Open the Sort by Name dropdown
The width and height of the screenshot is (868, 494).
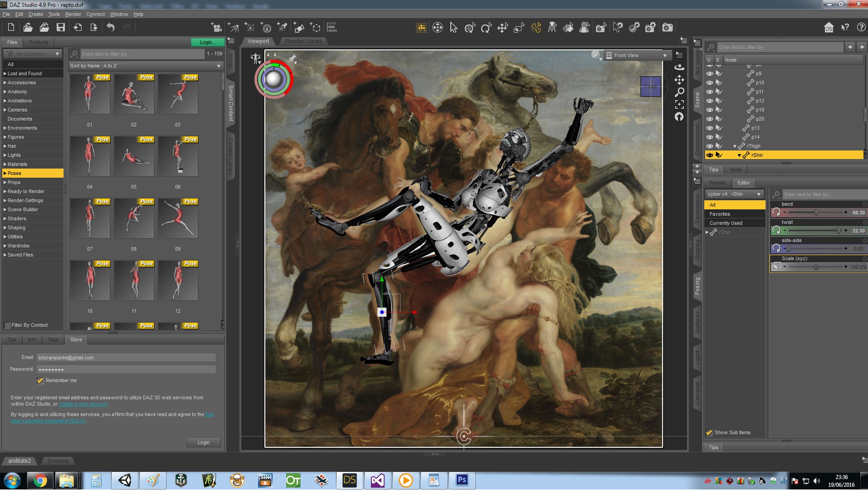pyautogui.click(x=145, y=66)
